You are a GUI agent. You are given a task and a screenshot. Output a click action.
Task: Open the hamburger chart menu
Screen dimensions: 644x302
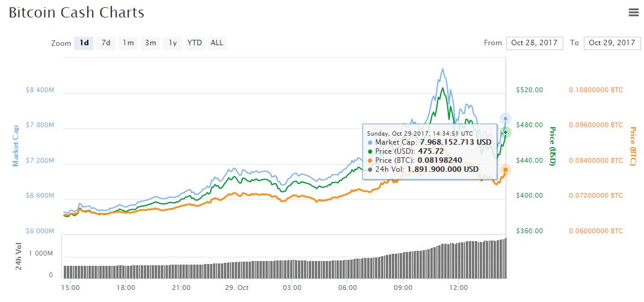pos(633,12)
